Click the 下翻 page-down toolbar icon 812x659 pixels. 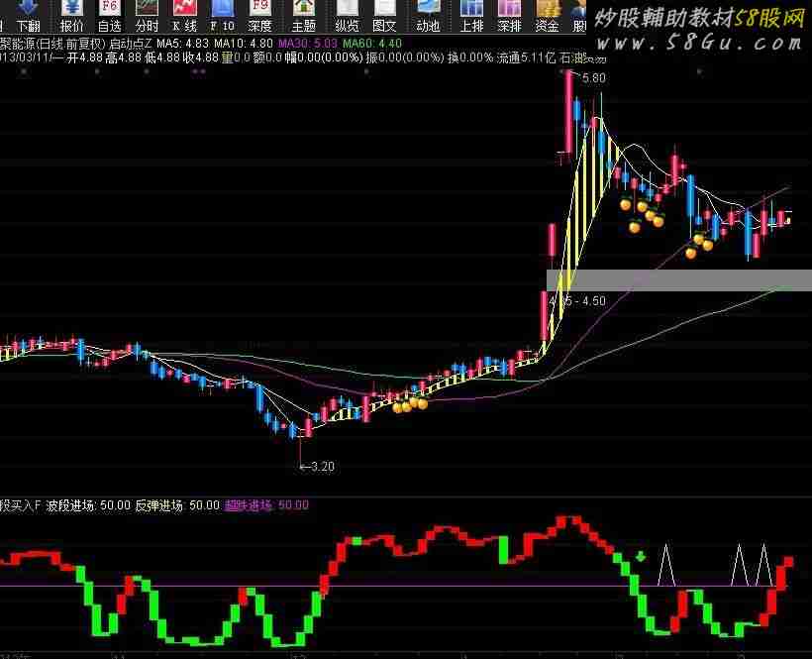tap(28, 16)
